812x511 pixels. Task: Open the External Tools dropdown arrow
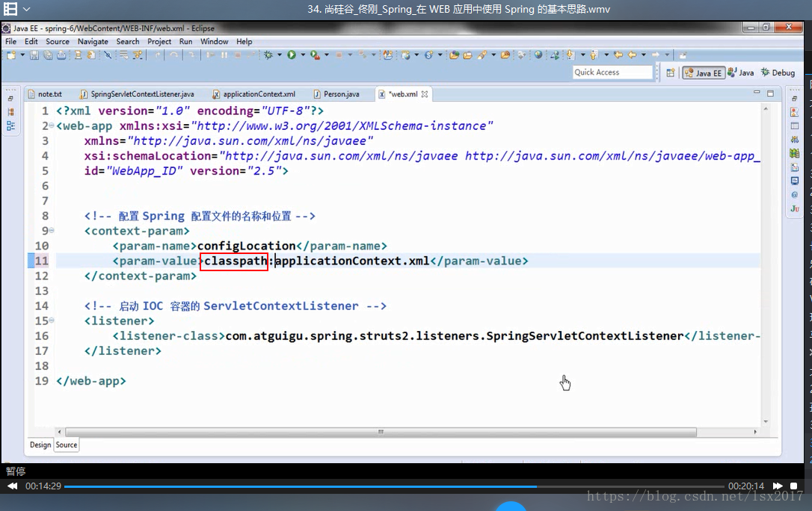pos(326,55)
